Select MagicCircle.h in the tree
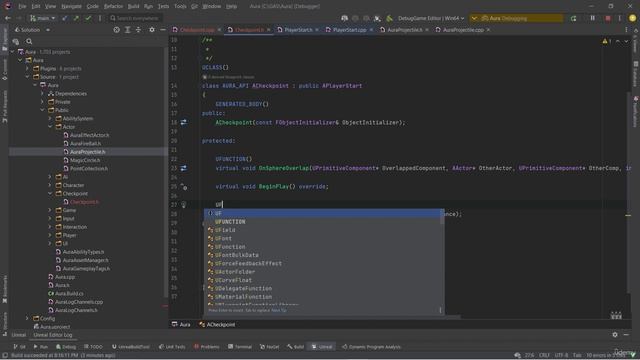The height and width of the screenshot is (360, 640). (85, 160)
